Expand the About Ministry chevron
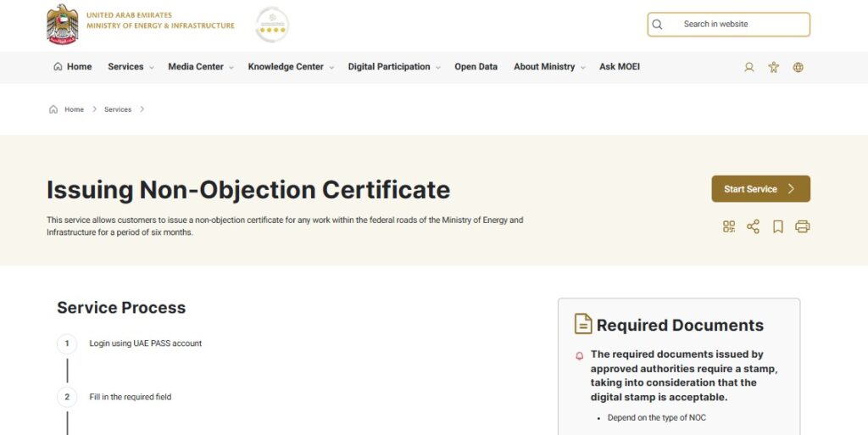 [582, 68]
